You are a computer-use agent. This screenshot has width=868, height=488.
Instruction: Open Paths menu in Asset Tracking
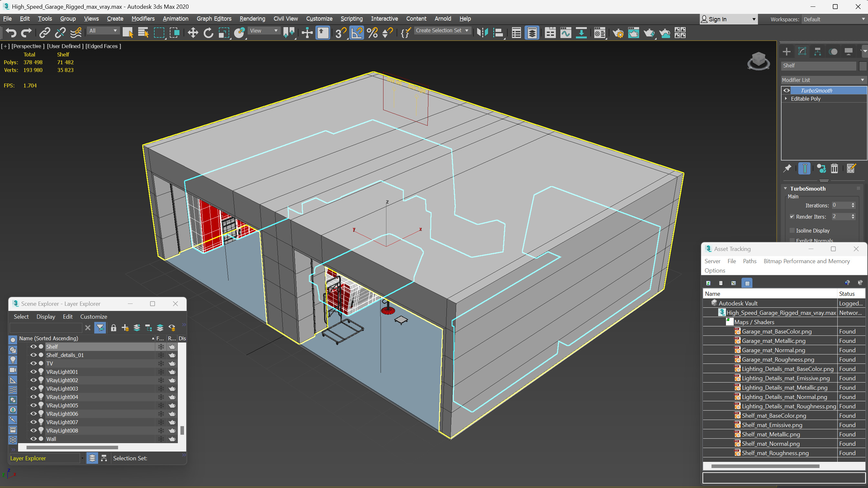[750, 261]
